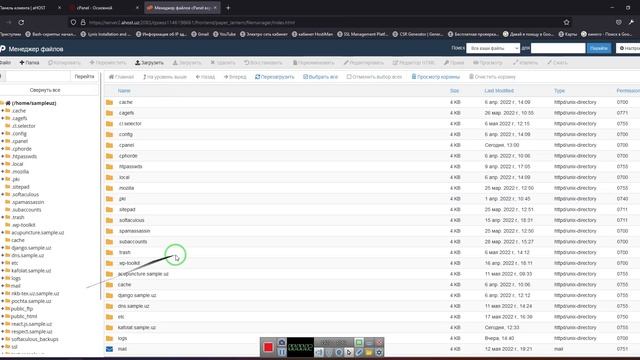Expand the .cpanel tree node

(x=2, y=141)
